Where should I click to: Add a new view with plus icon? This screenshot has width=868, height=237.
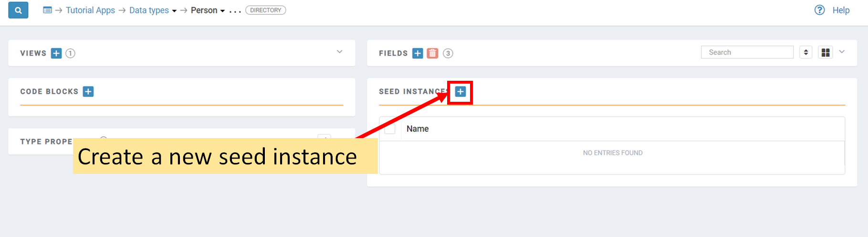tap(56, 53)
